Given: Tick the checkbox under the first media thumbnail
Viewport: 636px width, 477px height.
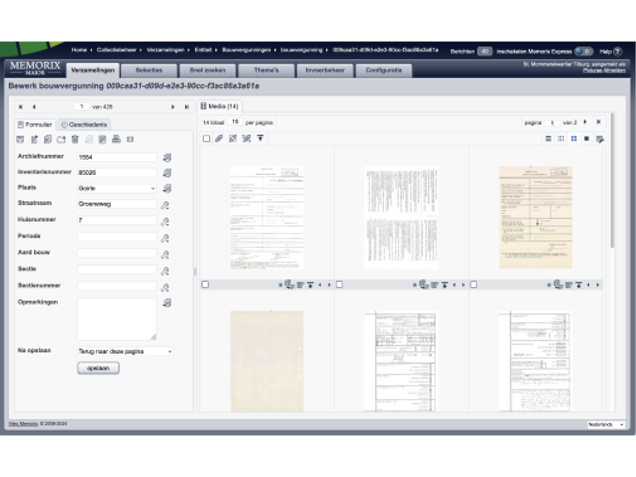Looking at the screenshot, I should (x=205, y=285).
